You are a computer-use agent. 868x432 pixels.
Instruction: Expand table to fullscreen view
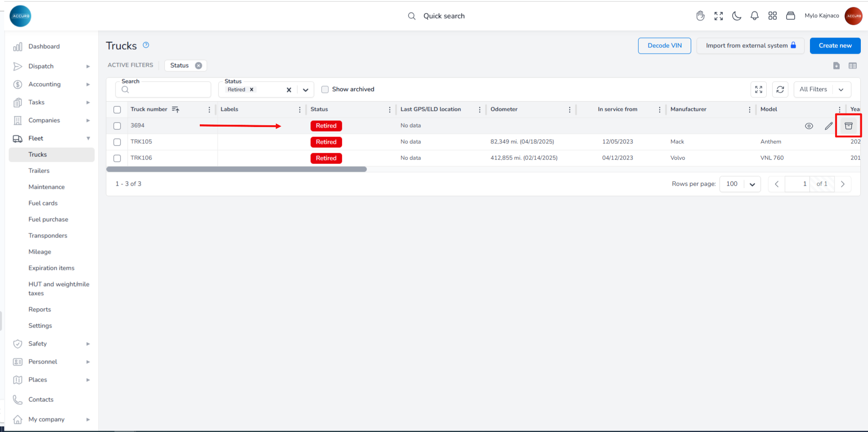pyautogui.click(x=758, y=90)
